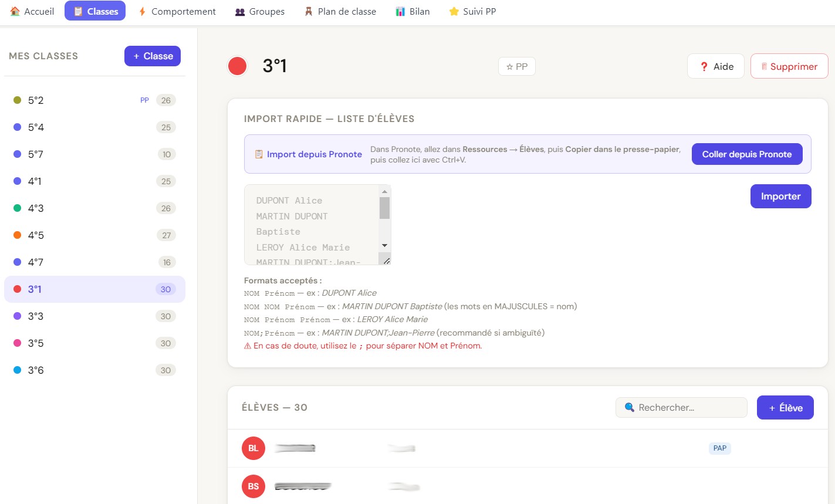Open the Bilan chart tab
Image resolution: width=835 pixels, height=504 pixels.
tap(413, 11)
